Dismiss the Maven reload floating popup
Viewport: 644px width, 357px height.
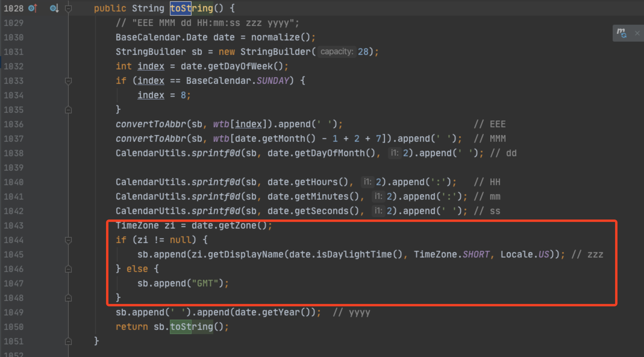coord(637,33)
